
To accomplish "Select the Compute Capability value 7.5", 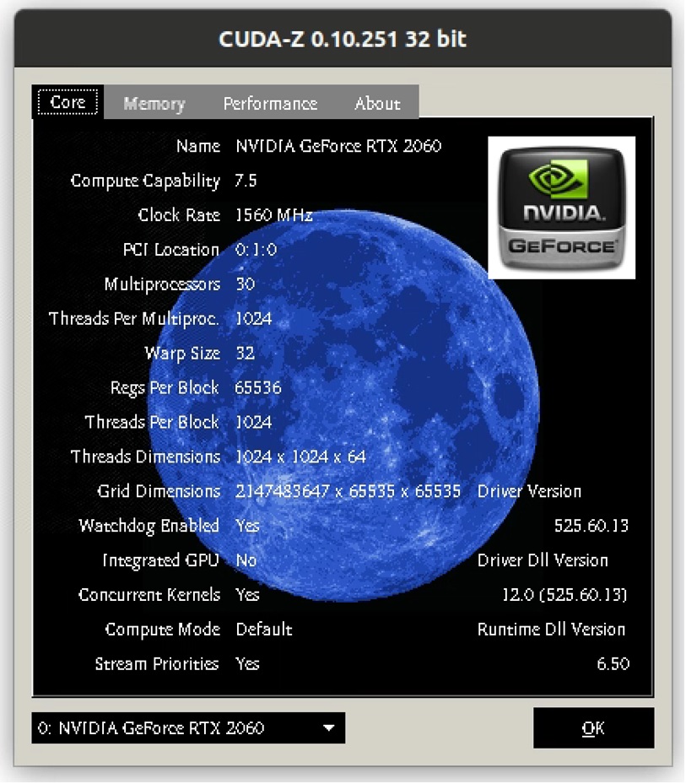I will [246, 181].
